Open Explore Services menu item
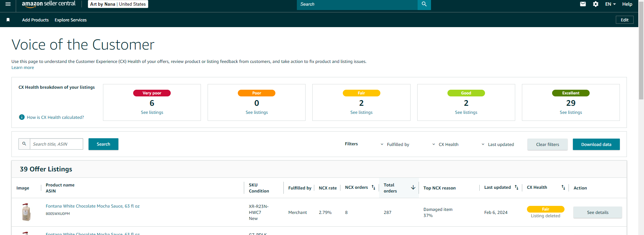644x235 pixels. (x=70, y=20)
